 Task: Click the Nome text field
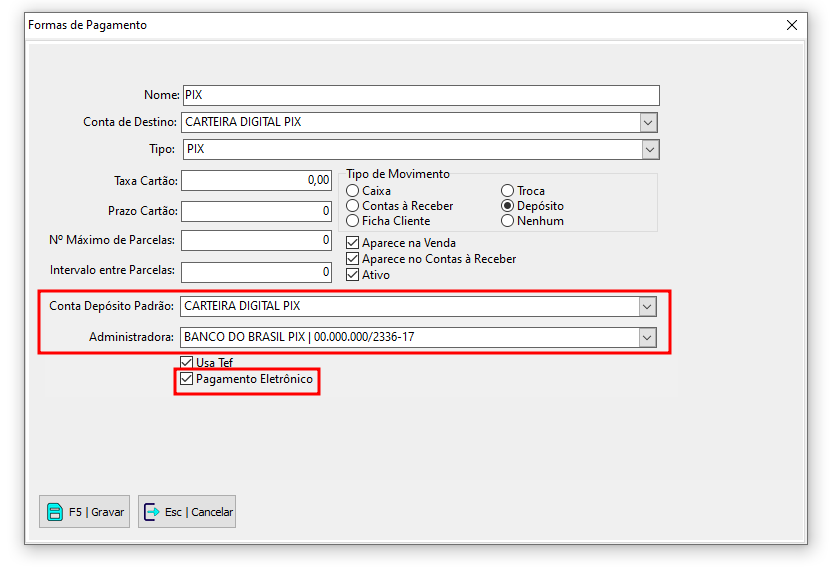click(x=420, y=95)
